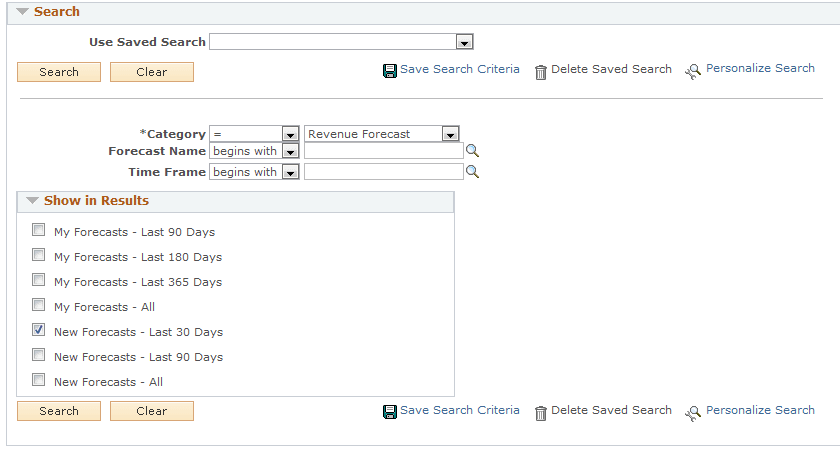Click the My Forecasts - All label
This screenshot has width=840, height=461.
coord(104,307)
